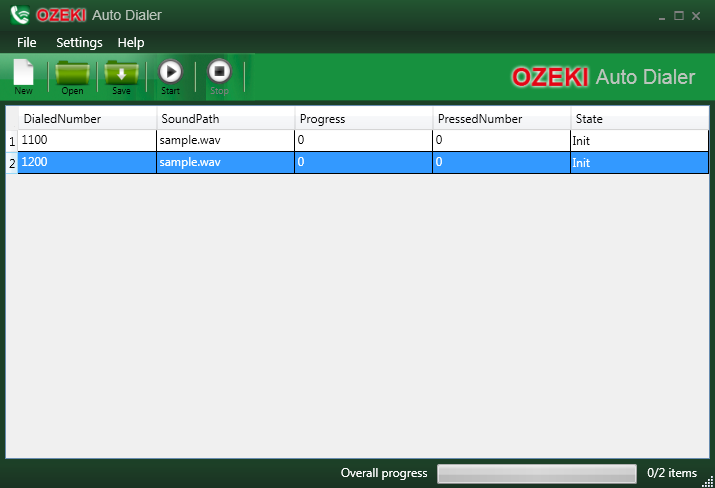Select the dialed number 1200 cell
The width and height of the screenshot is (715, 488).
pos(87,162)
